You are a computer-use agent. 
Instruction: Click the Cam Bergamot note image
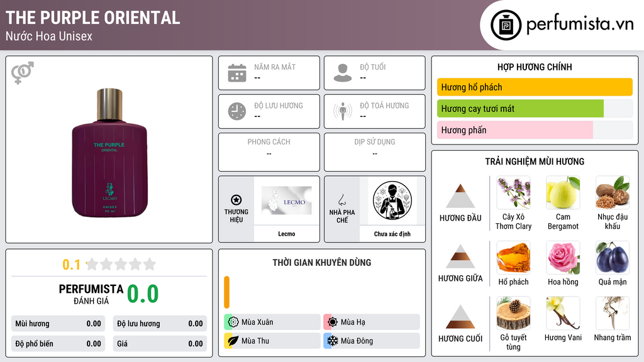coord(563,192)
